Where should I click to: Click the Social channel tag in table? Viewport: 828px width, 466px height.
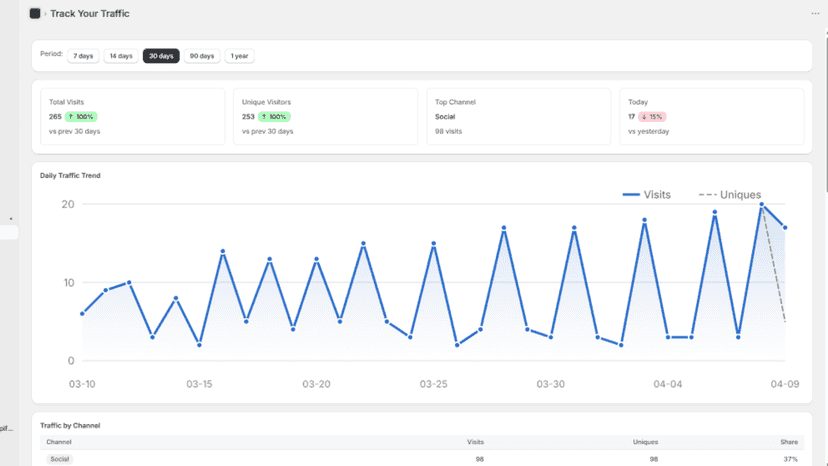click(59, 459)
